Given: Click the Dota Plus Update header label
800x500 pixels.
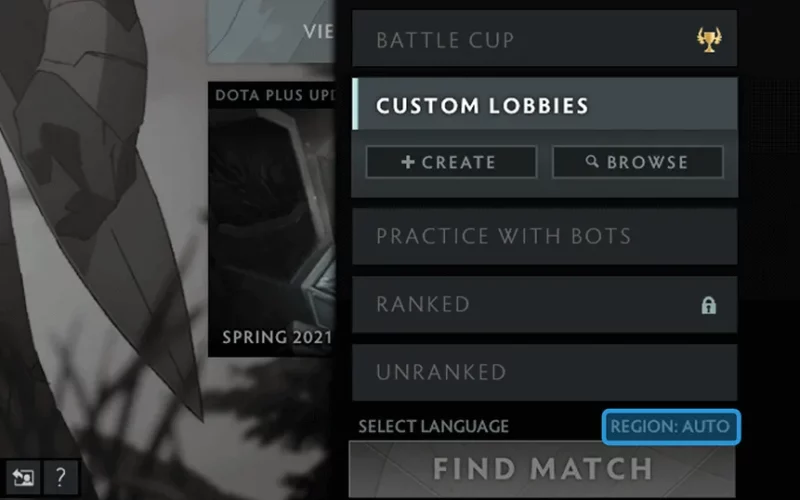Looking at the screenshot, I should [274, 95].
